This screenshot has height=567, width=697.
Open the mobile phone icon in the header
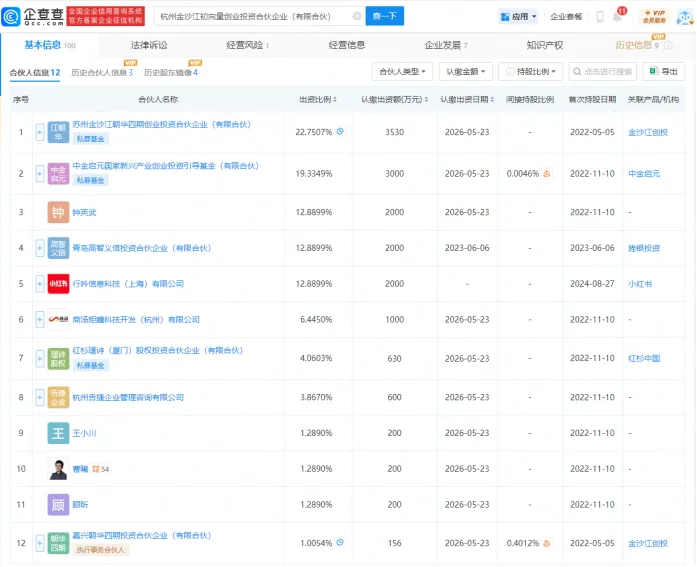click(x=600, y=17)
